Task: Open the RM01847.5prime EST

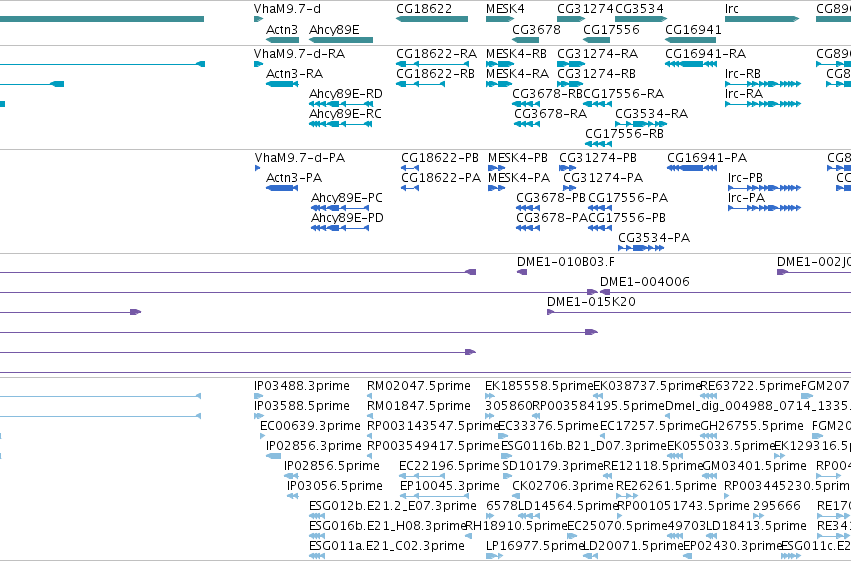Action: 370,416
